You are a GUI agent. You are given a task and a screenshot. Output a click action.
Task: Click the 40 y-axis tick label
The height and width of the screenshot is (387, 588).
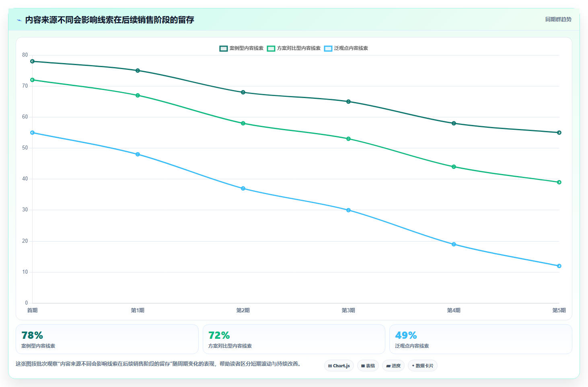click(25, 179)
